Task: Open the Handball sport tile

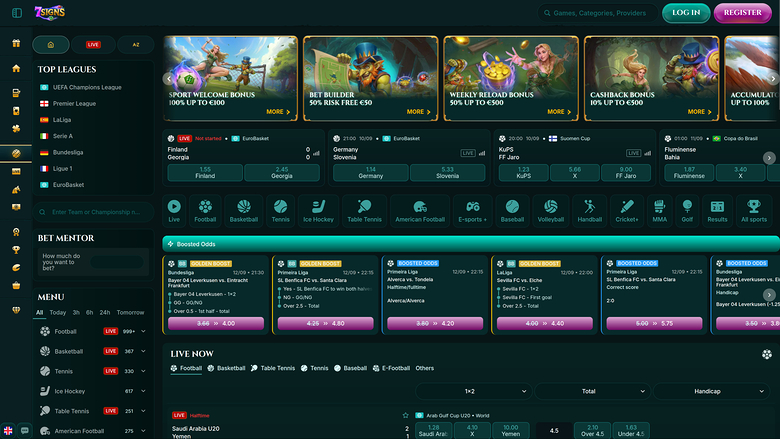Action: [590, 209]
